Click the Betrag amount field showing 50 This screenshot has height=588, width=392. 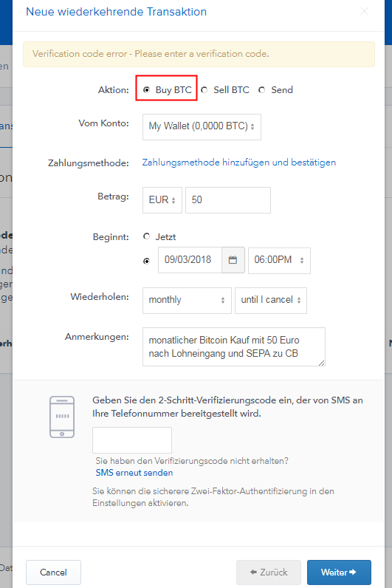(228, 200)
